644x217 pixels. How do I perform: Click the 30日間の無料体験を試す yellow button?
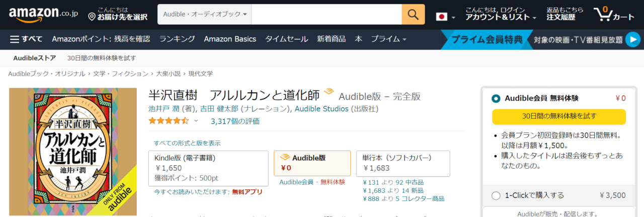tap(559, 116)
